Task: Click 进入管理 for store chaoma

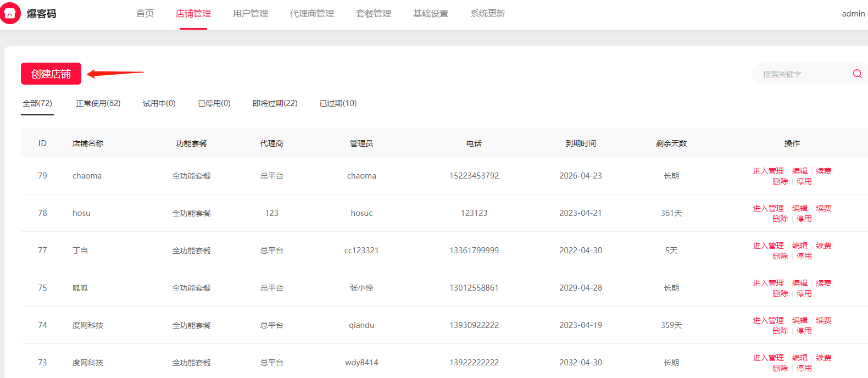Action: [768, 171]
